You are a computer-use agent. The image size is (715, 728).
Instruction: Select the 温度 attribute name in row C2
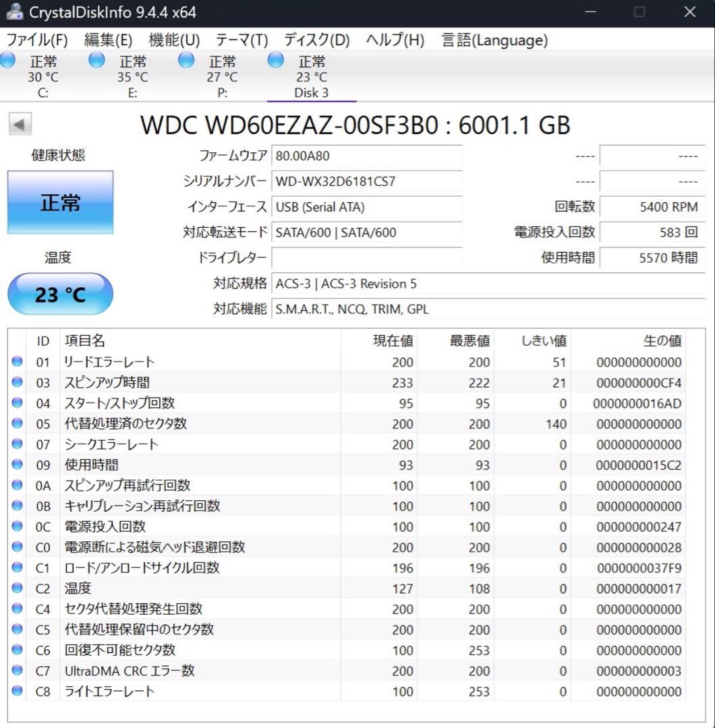[78, 588]
